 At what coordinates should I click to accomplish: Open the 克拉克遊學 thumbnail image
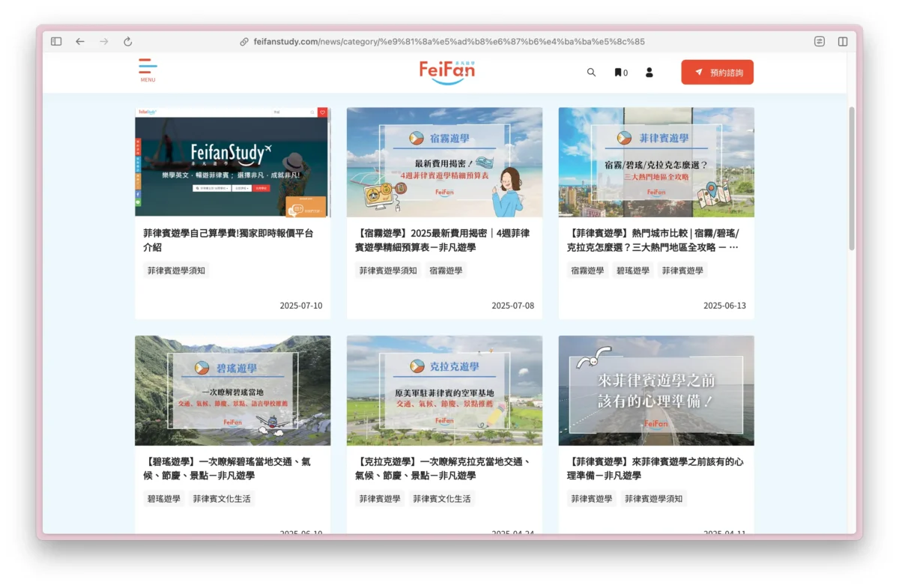point(444,390)
